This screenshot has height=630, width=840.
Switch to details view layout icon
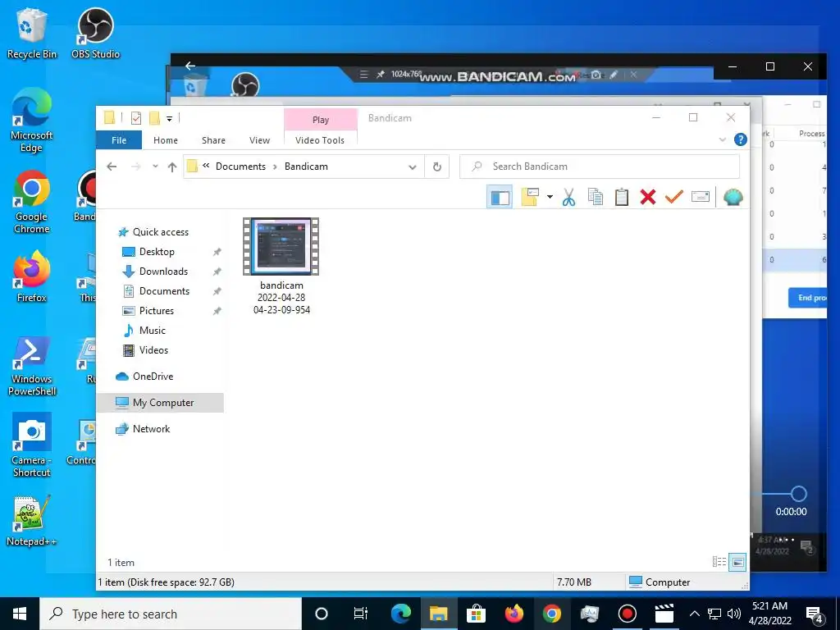pyautogui.click(x=719, y=562)
